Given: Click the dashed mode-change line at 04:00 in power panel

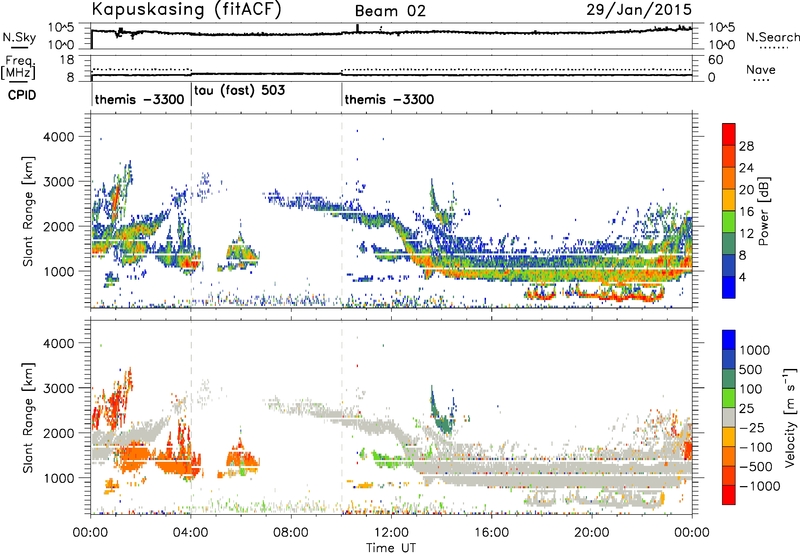Looking at the screenshot, I should pyautogui.click(x=191, y=211).
